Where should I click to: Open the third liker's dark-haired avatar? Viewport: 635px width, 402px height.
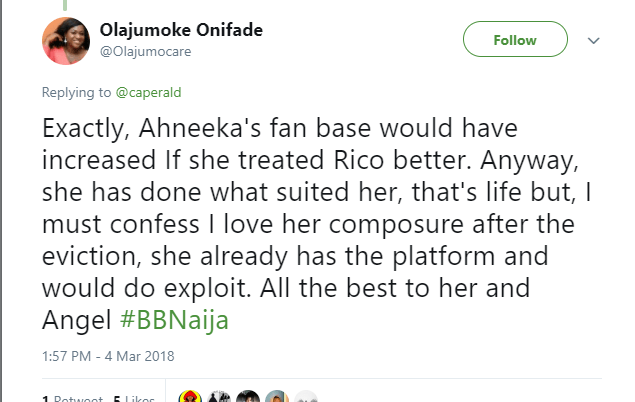[247, 398]
